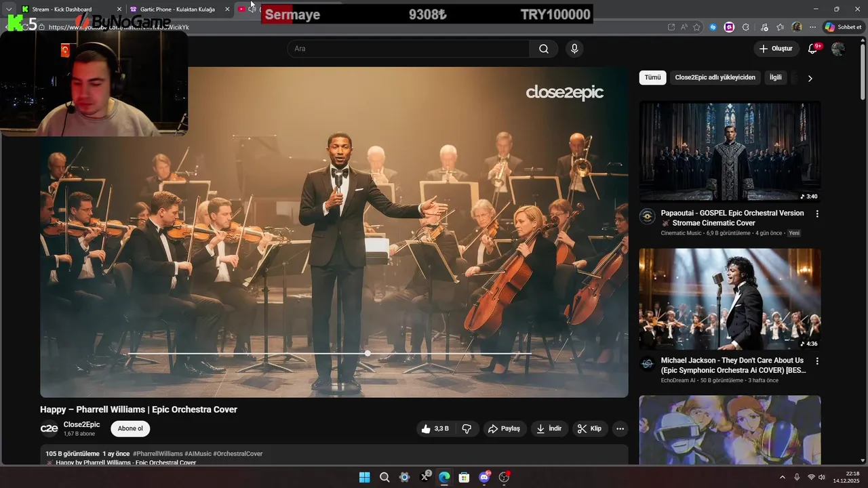
Task: Start voice search with microphone icon
Action: pos(574,49)
